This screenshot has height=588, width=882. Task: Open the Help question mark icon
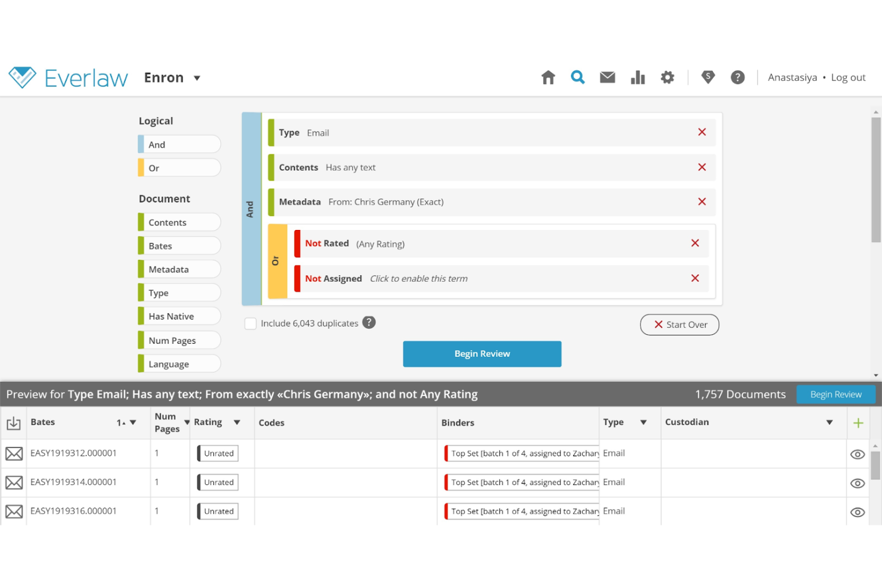click(x=738, y=77)
